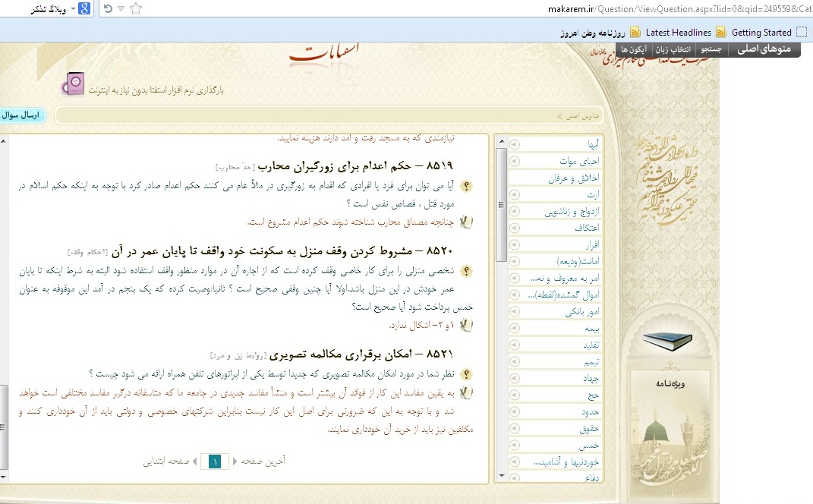Select the تیمم category
This screenshot has width=813, height=504.
pos(591,361)
